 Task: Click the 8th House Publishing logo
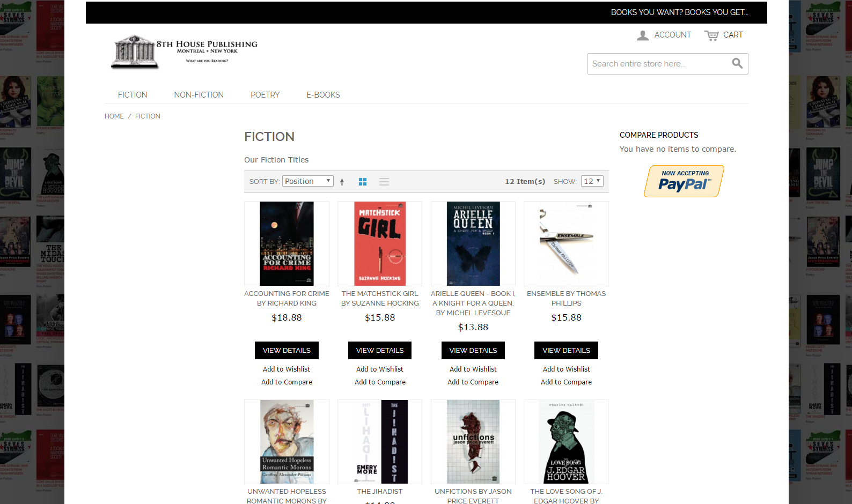tap(184, 52)
